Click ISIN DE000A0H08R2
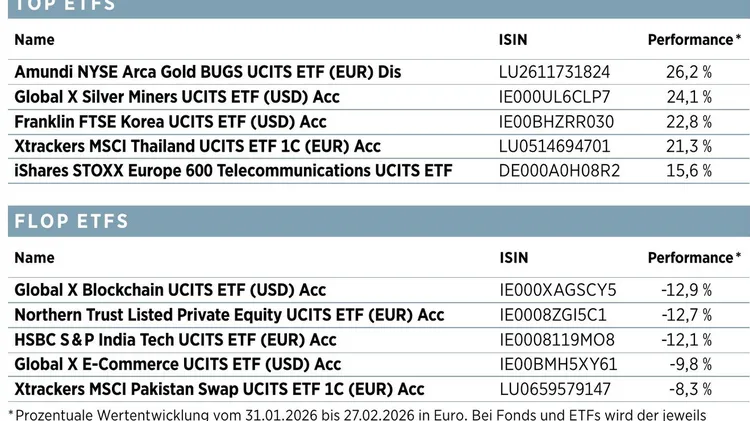Screen dimensions: 750x421 click(559, 171)
